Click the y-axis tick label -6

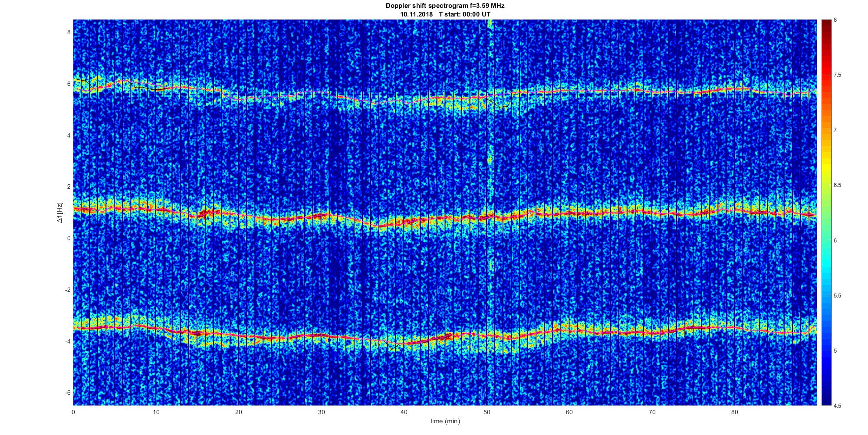[67, 392]
